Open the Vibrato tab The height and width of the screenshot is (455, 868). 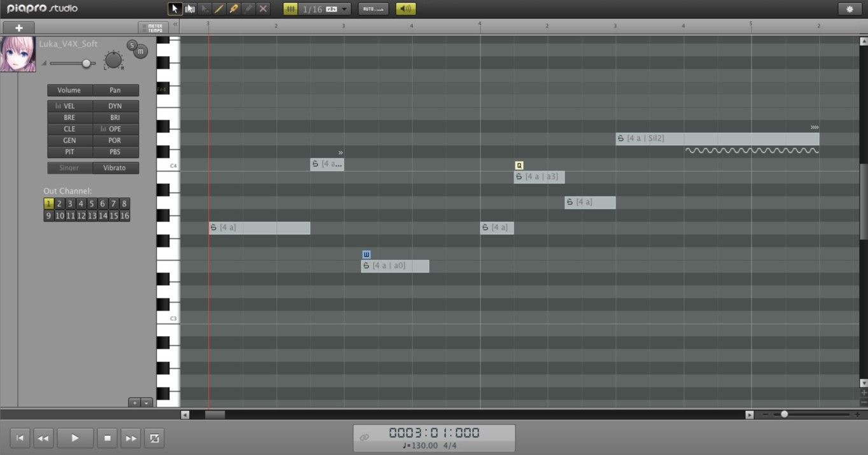coord(115,168)
